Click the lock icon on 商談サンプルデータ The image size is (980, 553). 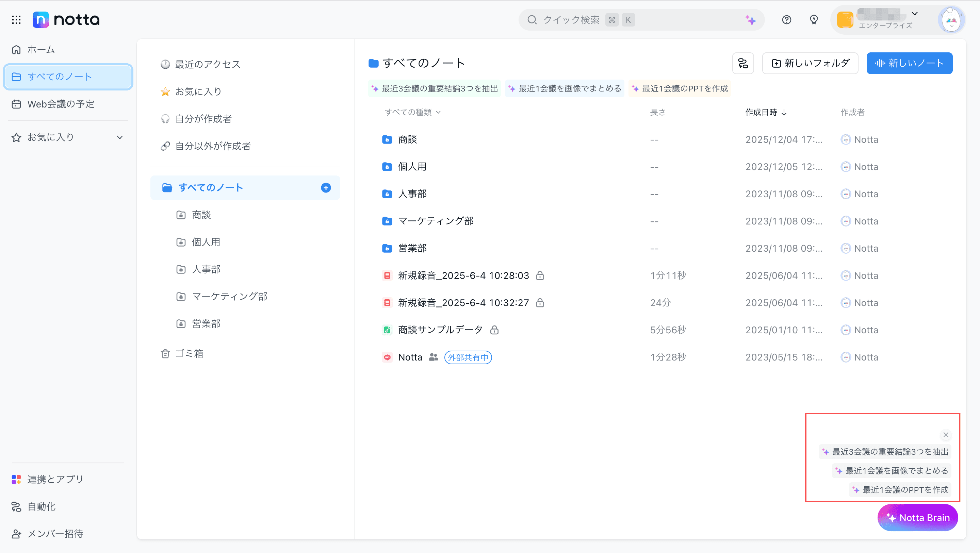click(x=494, y=330)
